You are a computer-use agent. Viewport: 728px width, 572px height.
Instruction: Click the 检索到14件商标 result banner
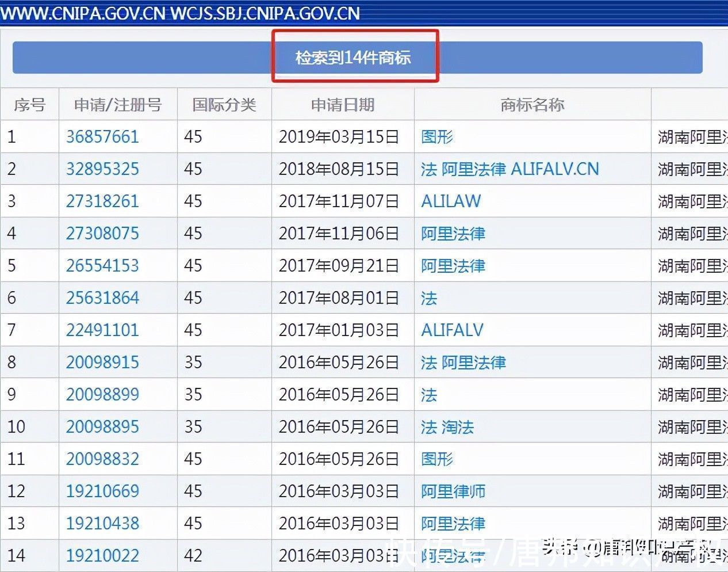[354, 56]
